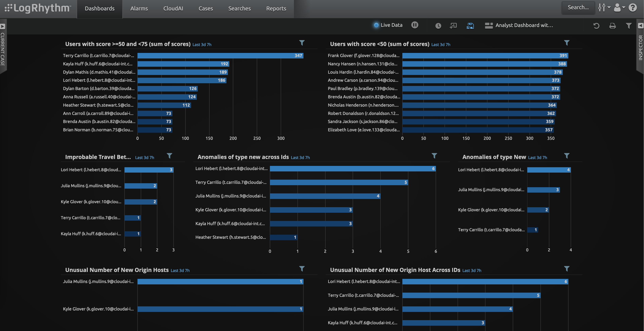This screenshot has height=331, width=644.
Task: Save the dashboard layout icon
Action: click(x=470, y=26)
